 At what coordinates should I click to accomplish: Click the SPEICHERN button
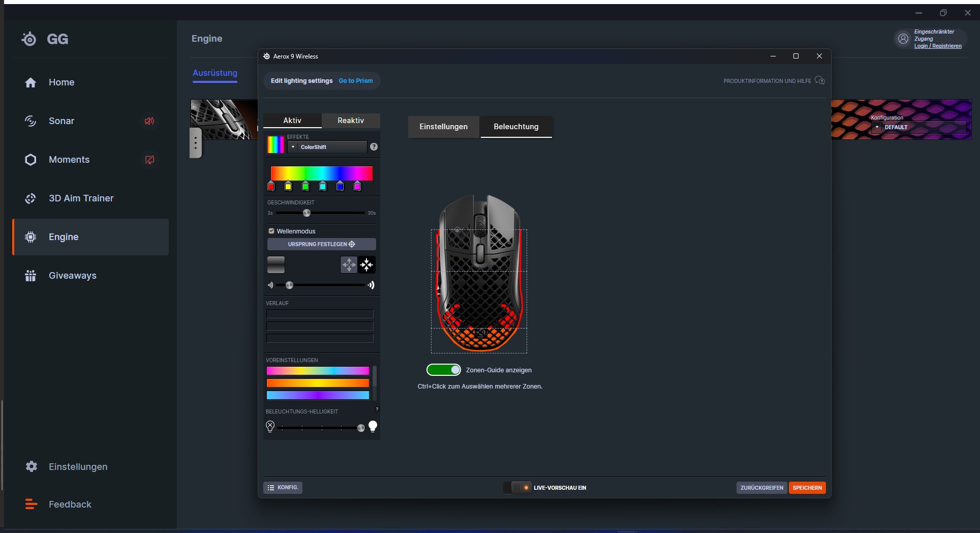pos(807,488)
